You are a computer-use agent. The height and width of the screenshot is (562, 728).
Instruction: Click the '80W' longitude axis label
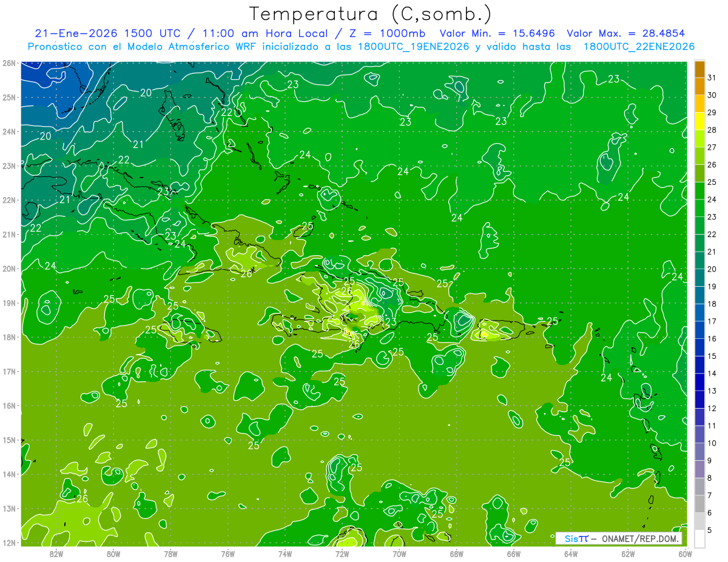tap(113, 553)
